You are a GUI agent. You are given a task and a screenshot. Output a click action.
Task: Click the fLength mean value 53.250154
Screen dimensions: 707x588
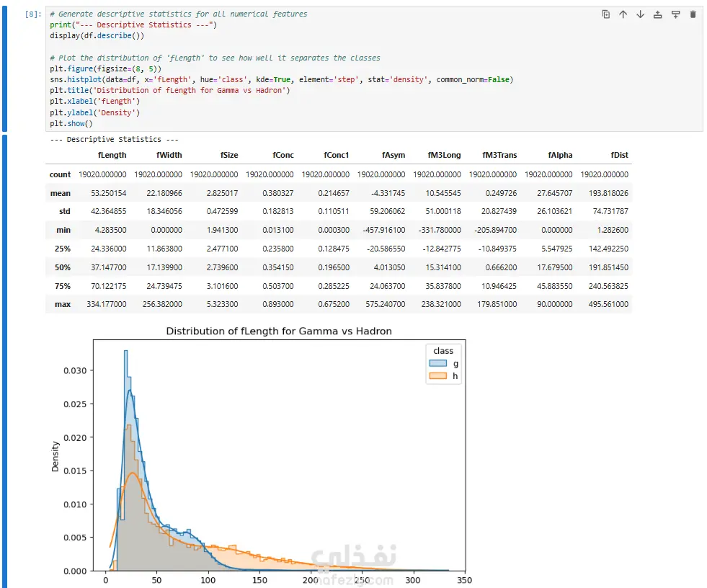click(109, 193)
